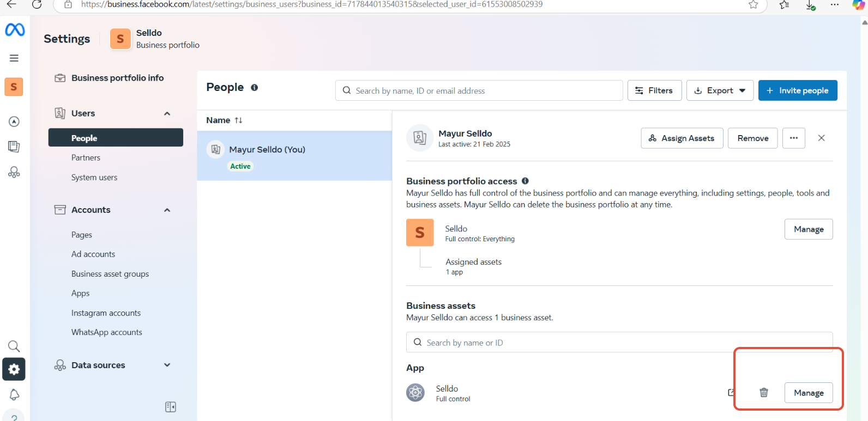Image resolution: width=868 pixels, height=421 pixels.
Task: Collapse the Users section
Action: 167,113
